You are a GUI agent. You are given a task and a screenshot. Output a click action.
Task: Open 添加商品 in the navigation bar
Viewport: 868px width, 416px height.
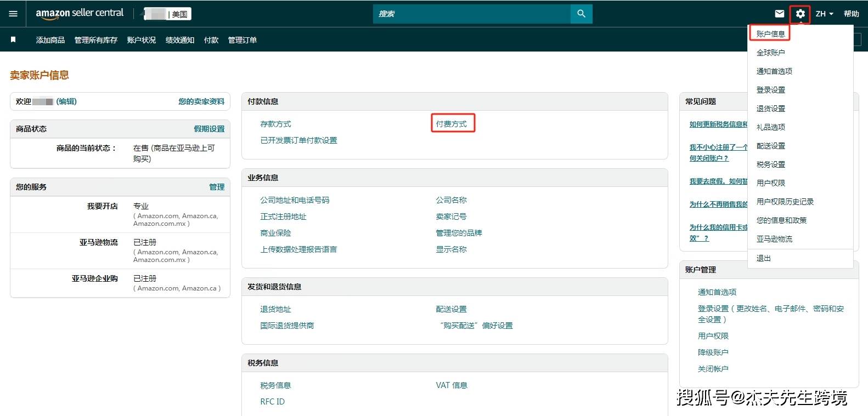pos(50,40)
